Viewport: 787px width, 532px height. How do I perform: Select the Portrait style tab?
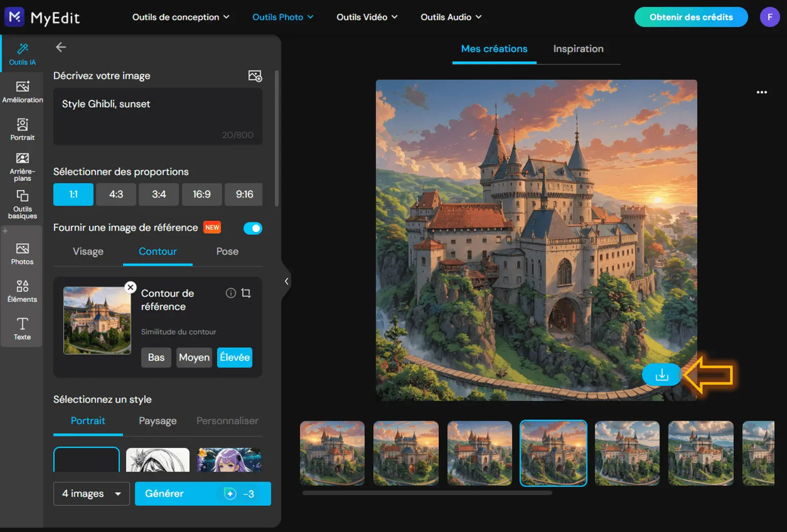tap(88, 421)
